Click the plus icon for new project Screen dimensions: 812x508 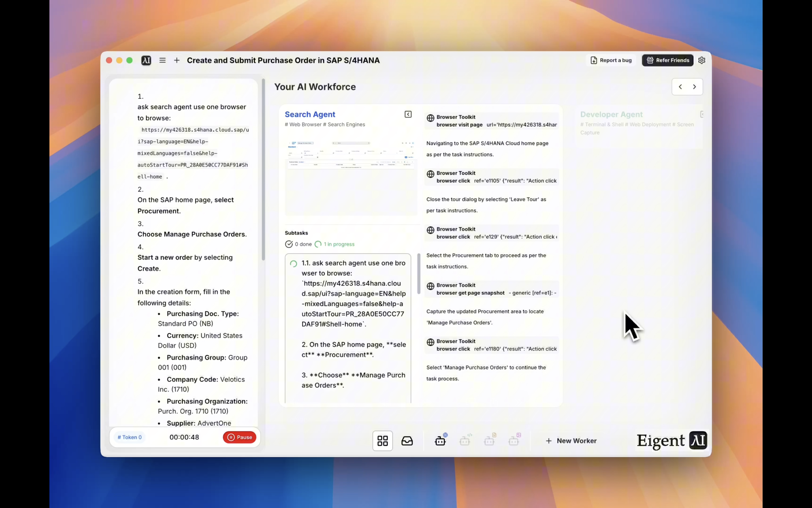tap(177, 60)
